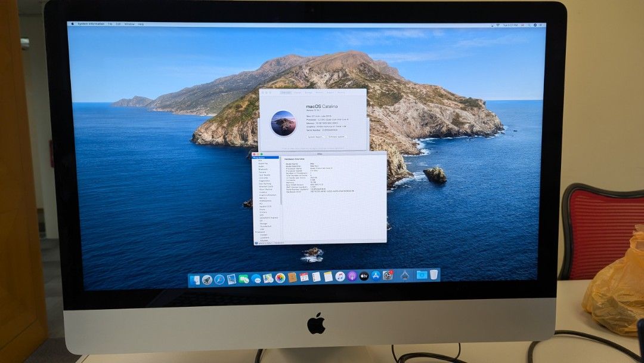Collapse the Network section in sidebar
Viewport: 644px width, 363px height.
coord(256,232)
